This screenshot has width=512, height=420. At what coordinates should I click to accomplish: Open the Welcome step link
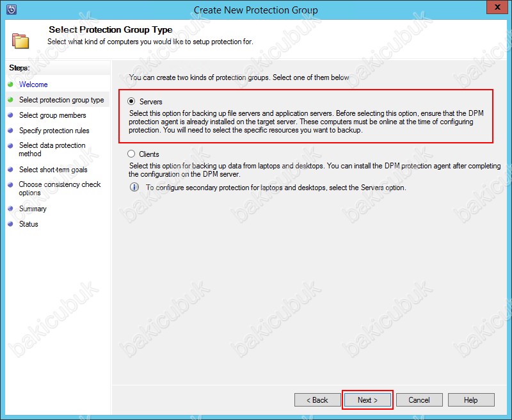(33, 85)
